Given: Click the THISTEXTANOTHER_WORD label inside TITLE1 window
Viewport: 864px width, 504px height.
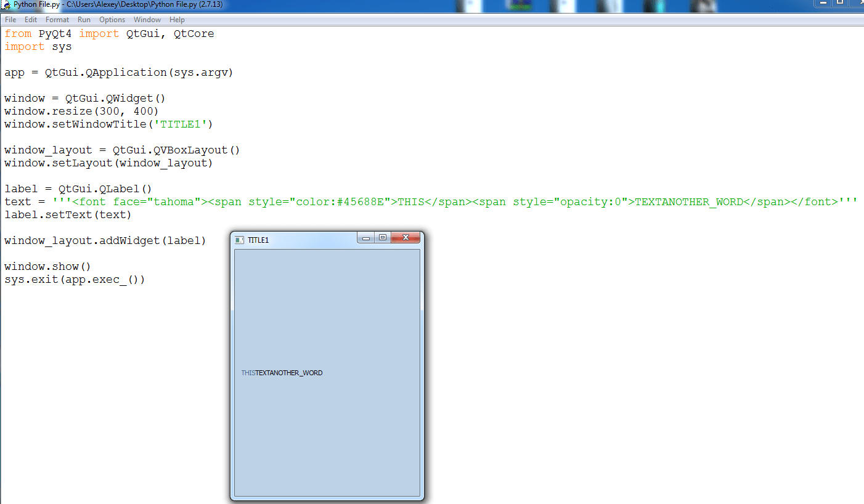Looking at the screenshot, I should click(x=282, y=372).
